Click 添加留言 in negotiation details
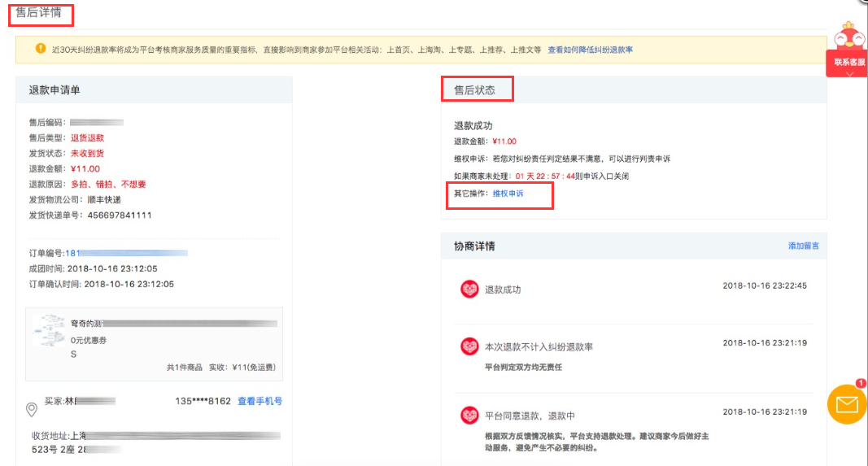 [x=803, y=246]
